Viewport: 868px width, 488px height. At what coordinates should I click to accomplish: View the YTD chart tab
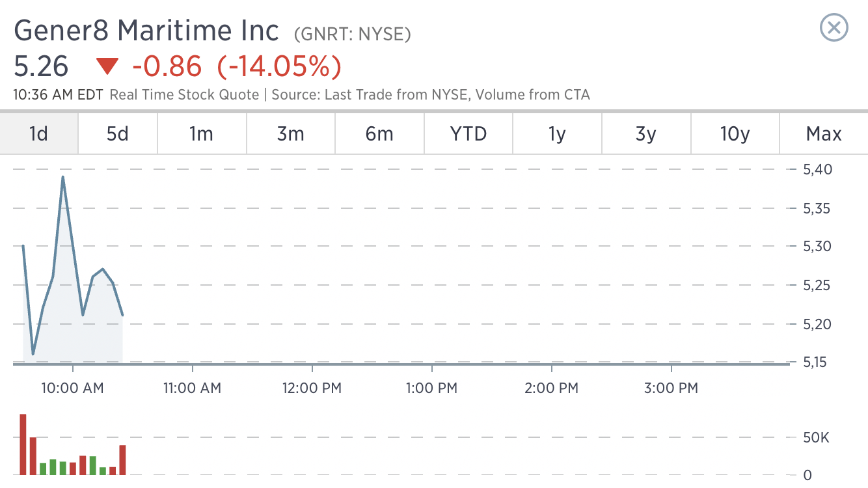click(468, 134)
